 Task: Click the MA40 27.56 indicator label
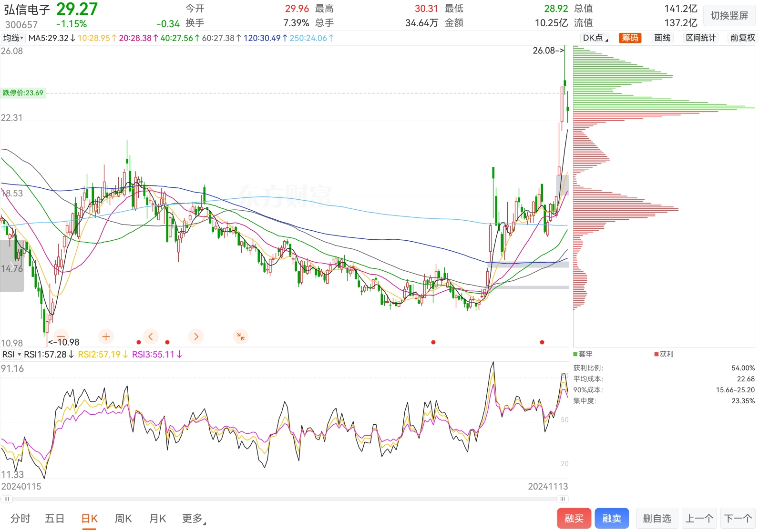(x=180, y=38)
